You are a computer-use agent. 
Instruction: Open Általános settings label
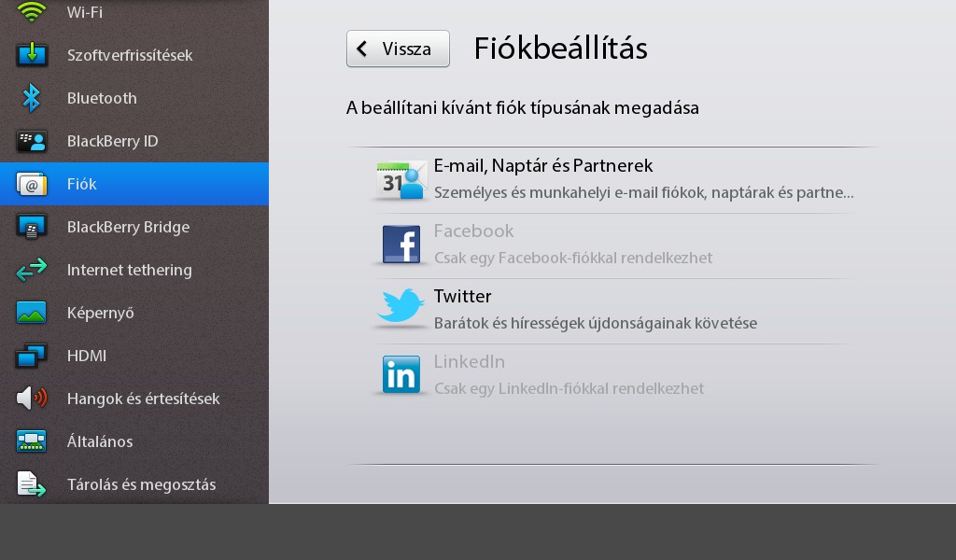tap(100, 441)
